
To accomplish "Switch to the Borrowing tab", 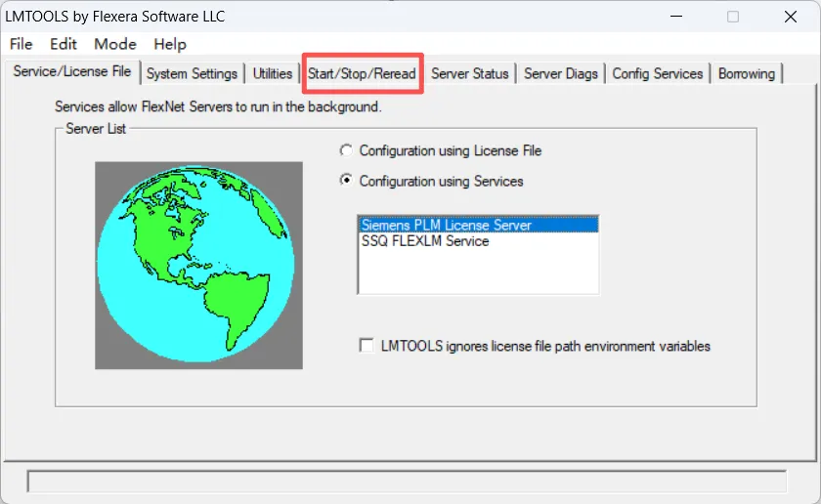I will [747, 74].
